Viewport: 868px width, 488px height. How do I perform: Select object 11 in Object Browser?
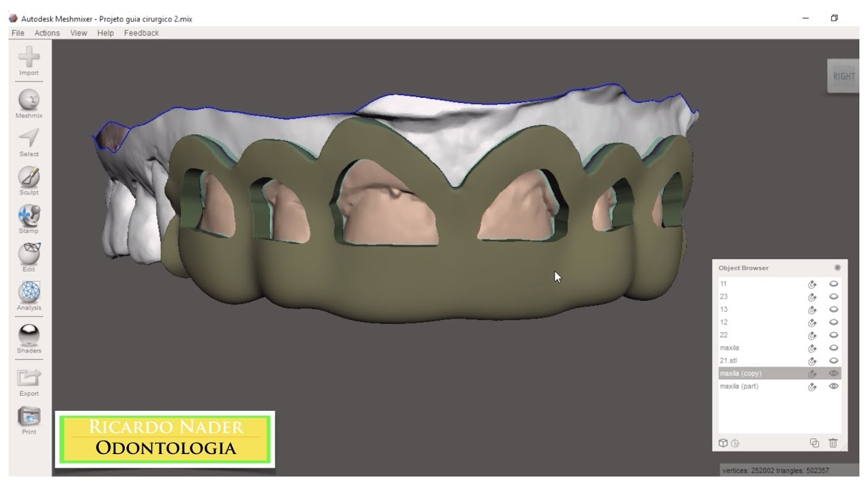click(779, 284)
